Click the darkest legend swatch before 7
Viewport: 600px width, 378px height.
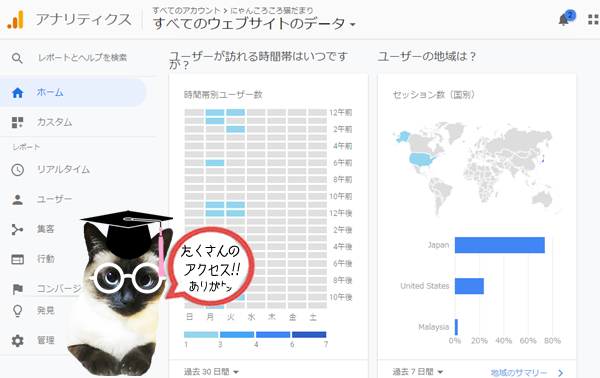coord(309,335)
